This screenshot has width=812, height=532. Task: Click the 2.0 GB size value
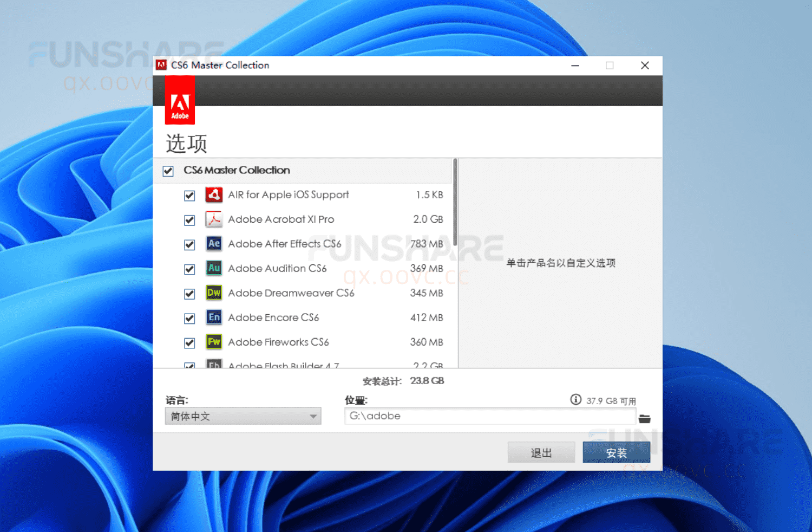tap(428, 219)
